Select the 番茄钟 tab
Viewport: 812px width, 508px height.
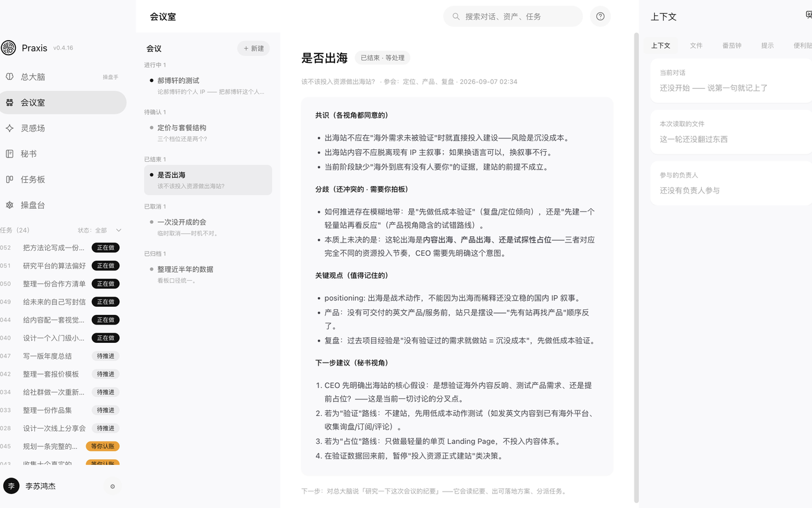731,46
